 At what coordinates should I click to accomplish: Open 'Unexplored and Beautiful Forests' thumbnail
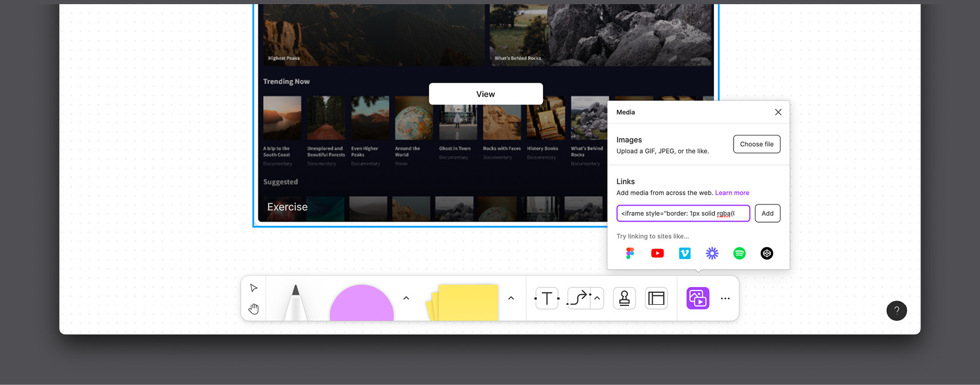point(326,118)
